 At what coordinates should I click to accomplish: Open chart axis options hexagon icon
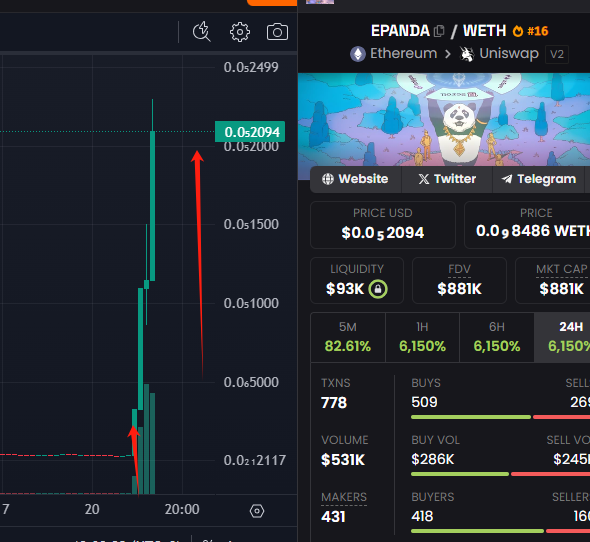(x=257, y=511)
